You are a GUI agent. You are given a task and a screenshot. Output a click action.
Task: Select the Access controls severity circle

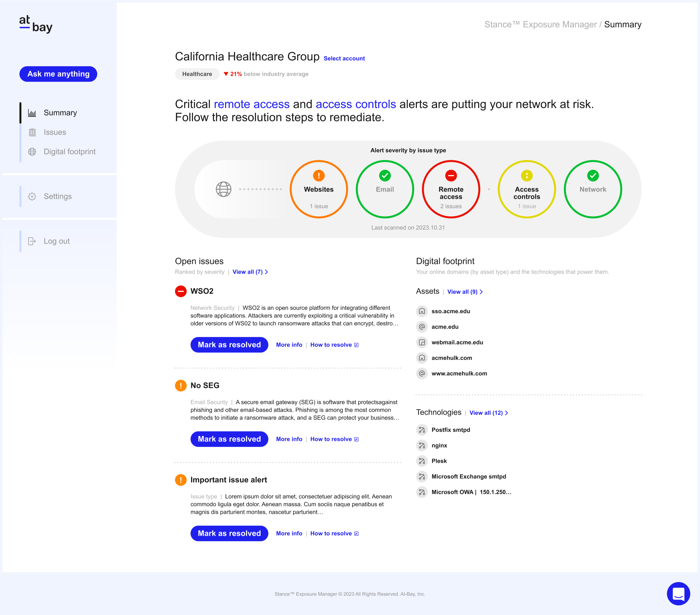point(527,189)
